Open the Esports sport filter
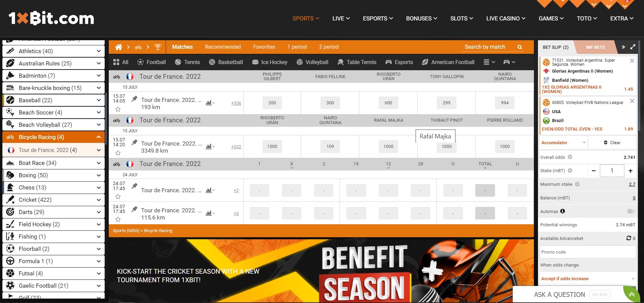The width and height of the screenshot is (644, 303). click(399, 62)
